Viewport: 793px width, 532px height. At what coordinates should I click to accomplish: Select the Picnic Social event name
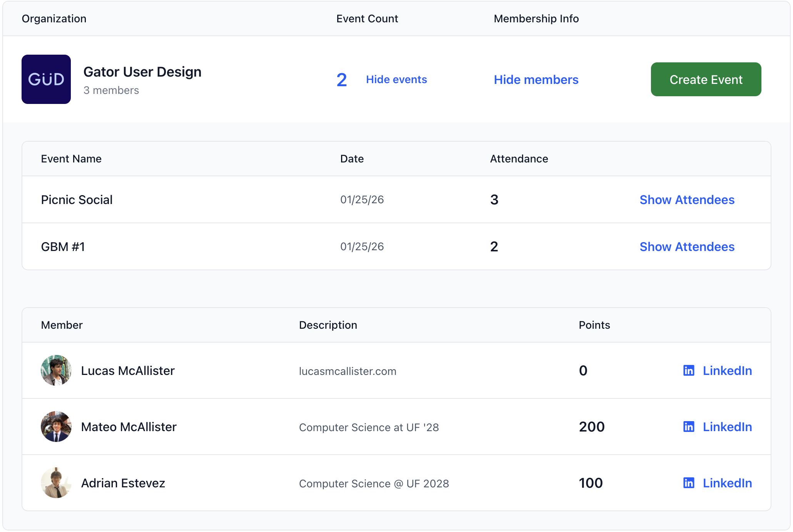[x=77, y=199]
